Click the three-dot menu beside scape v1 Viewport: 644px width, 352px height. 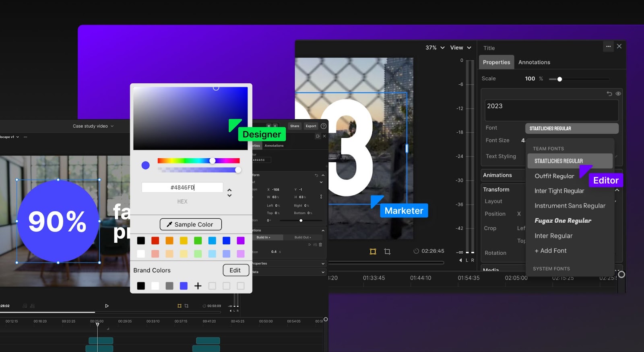(25, 137)
